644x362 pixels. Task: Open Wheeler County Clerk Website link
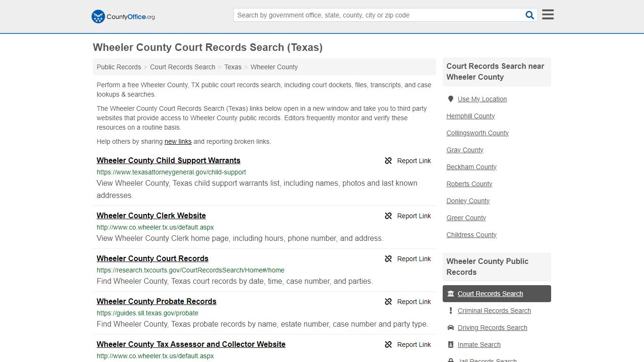click(151, 215)
